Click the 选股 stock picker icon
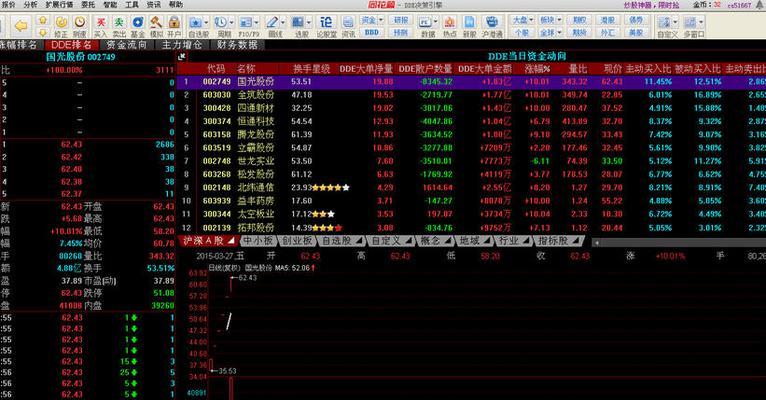This screenshot has height=400, width=766. [x=298, y=22]
